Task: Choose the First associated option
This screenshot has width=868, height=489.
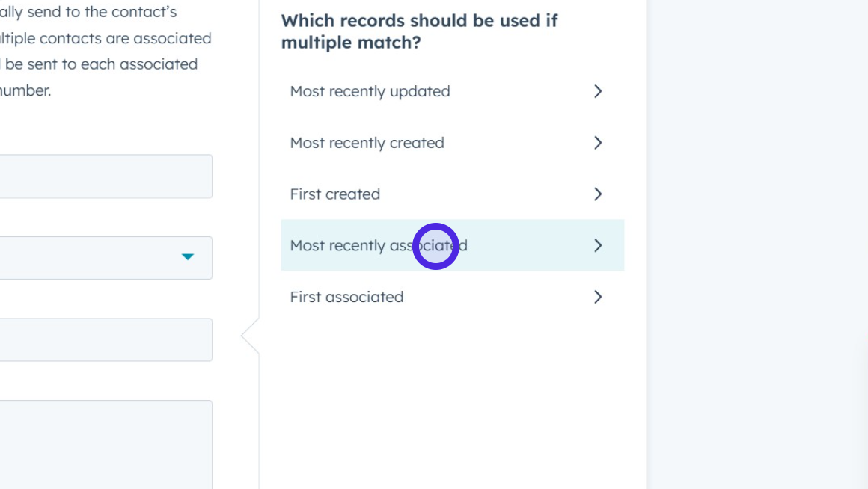Action: [x=346, y=297]
